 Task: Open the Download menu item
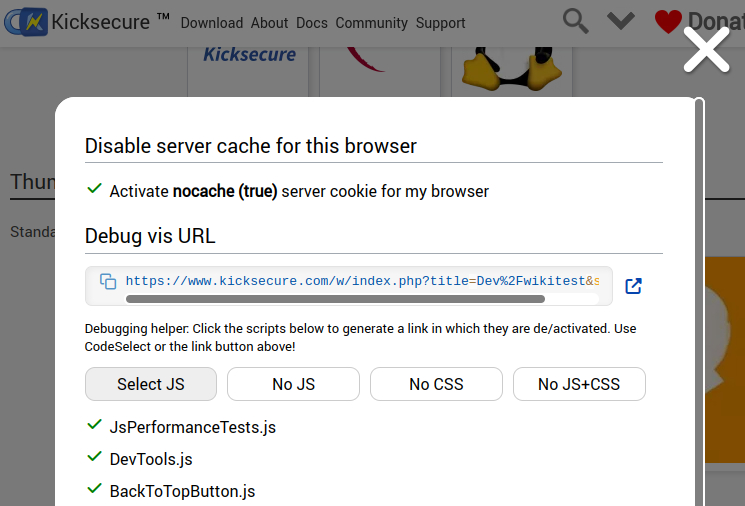(212, 23)
